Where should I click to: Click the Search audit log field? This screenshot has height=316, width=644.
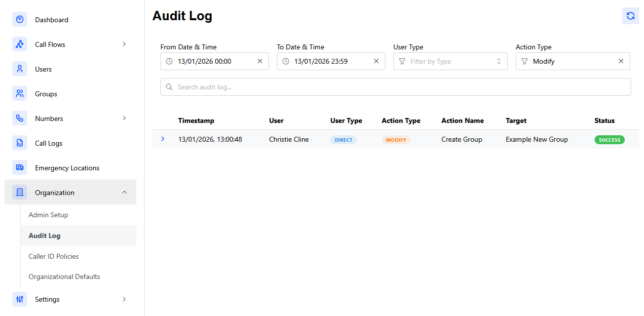pos(395,87)
